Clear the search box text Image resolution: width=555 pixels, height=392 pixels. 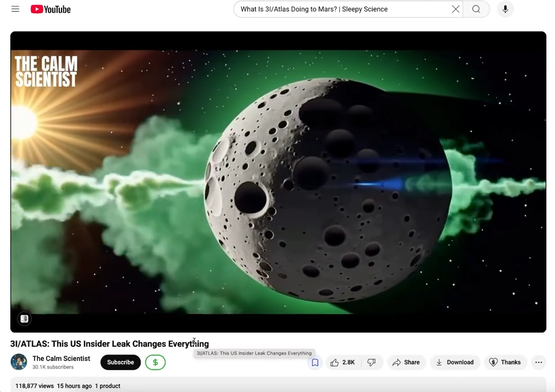(x=456, y=9)
